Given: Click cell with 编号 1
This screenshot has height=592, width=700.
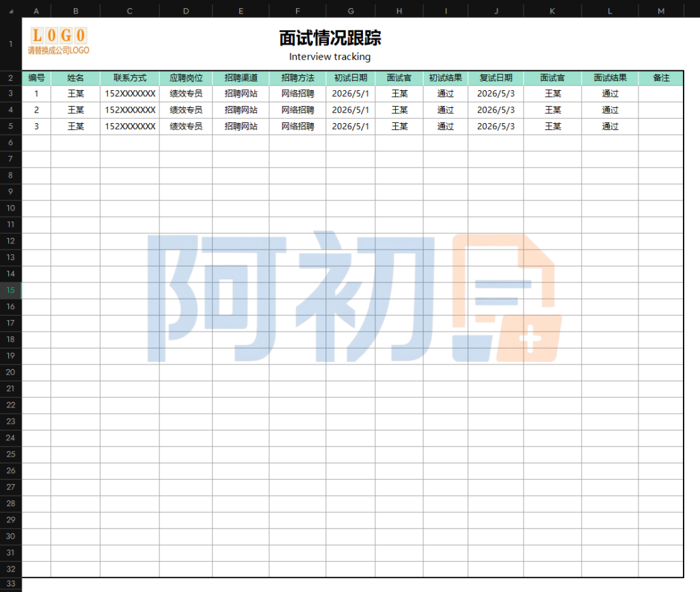Looking at the screenshot, I should coord(36,94).
